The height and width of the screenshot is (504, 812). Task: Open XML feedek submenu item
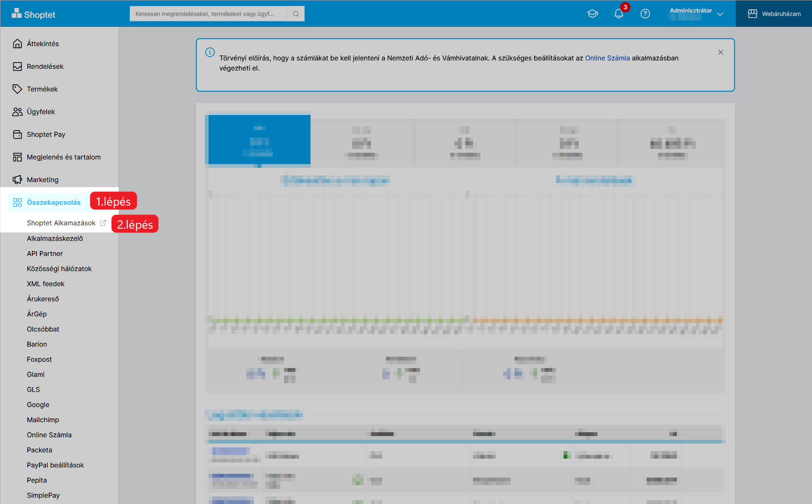(45, 284)
